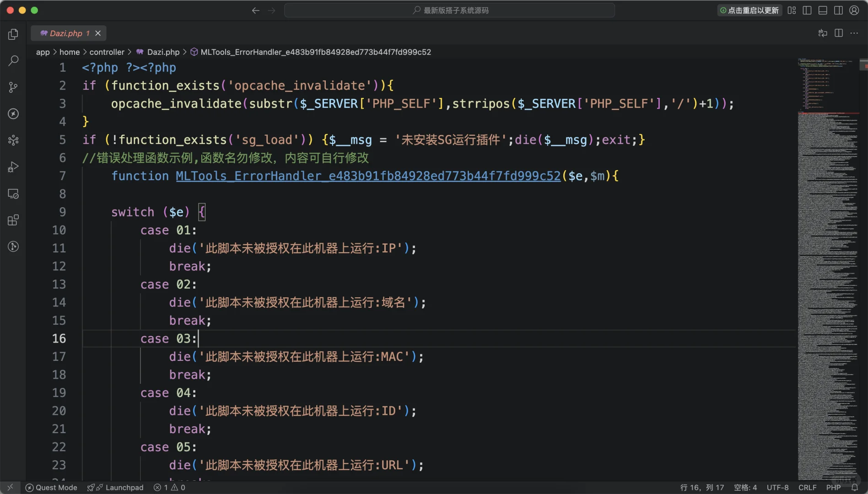
Task: Open the Customize Layout icon in the title bar
Action: 792,11
